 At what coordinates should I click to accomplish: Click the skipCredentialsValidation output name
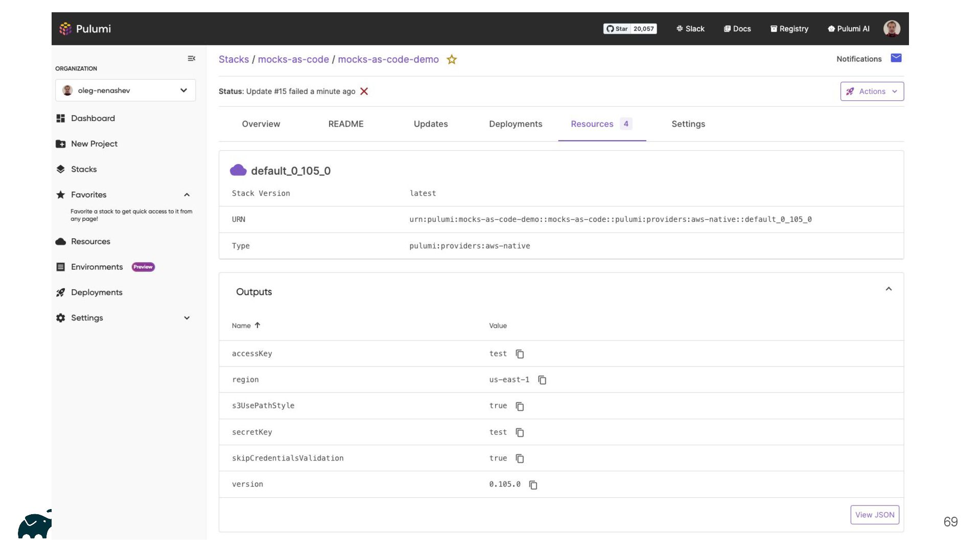[x=288, y=458]
